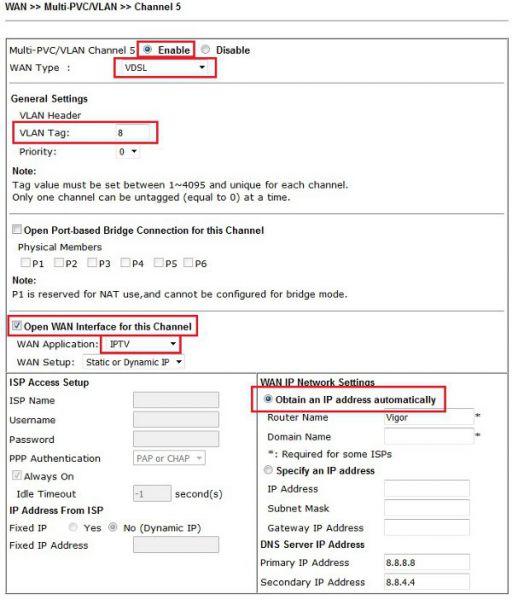Click the Idle Timeout field showing -1
The image size is (512, 600).
tap(152, 494)
